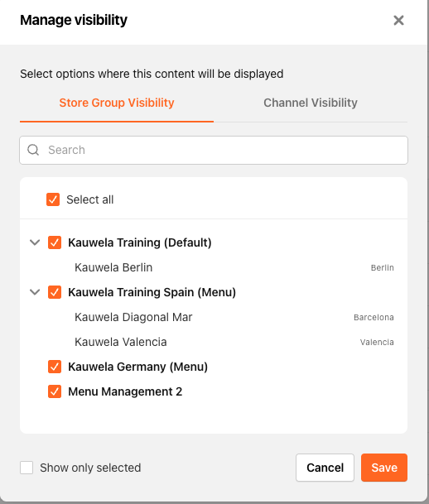Collapse Kauwela Training (Default) group chevron

35,242
